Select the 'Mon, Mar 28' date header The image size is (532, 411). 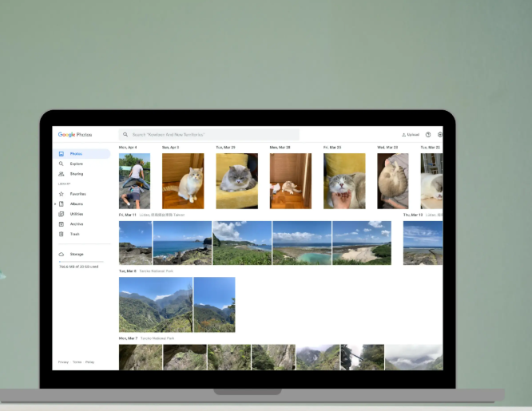pyautogui.click(x=280, y=148)
